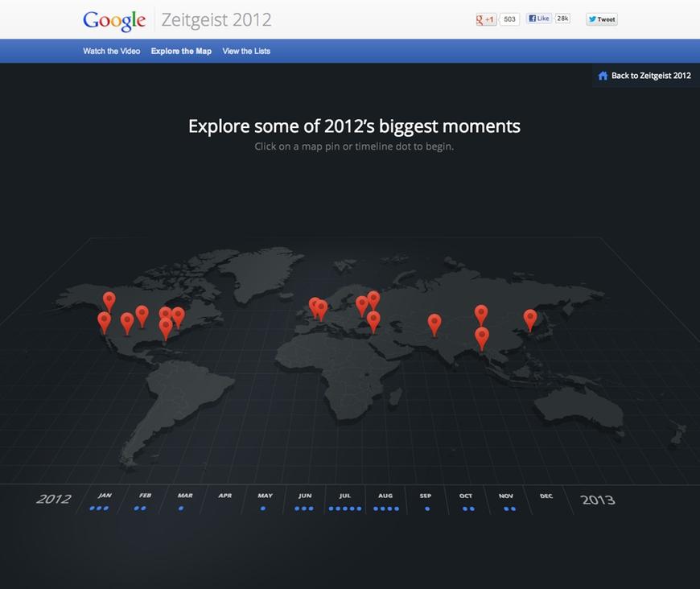Viewport: 700px width, 589px height.
Task: Select the northernmost Eastern Europe map pin
Action: [373, 299]
